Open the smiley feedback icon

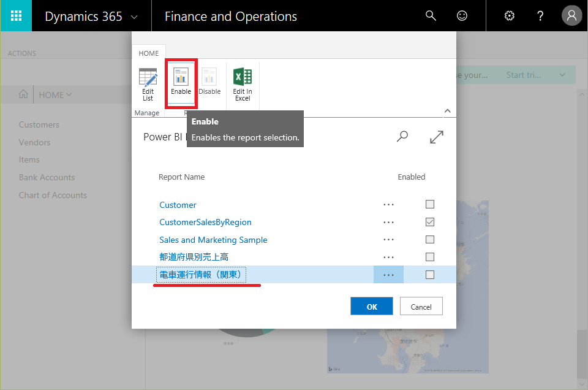(462, 16)
